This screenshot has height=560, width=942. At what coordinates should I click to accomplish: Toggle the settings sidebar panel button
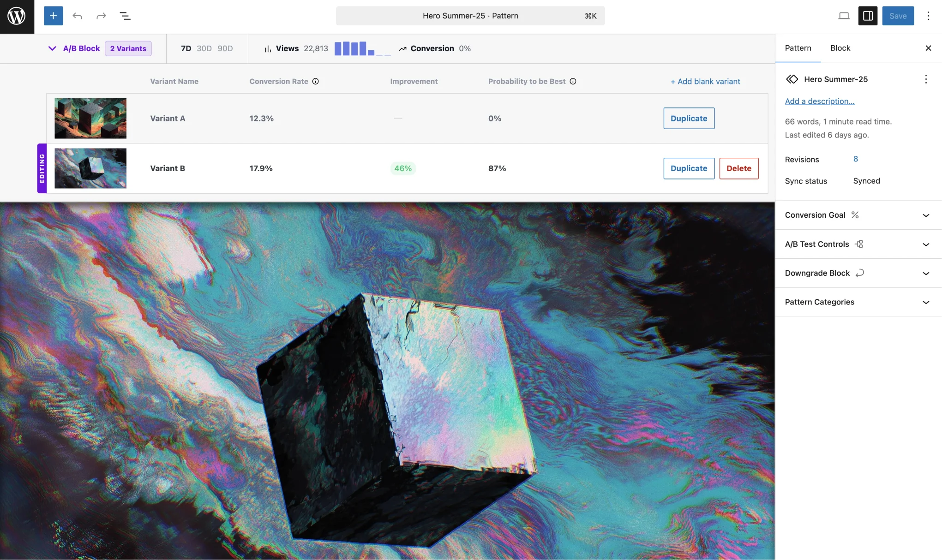tap(868, 16)
